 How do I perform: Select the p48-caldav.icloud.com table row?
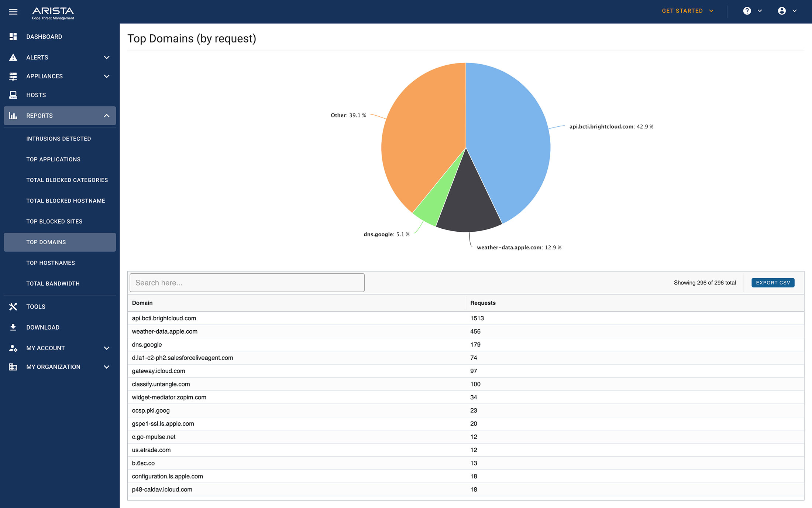point(466,490)
